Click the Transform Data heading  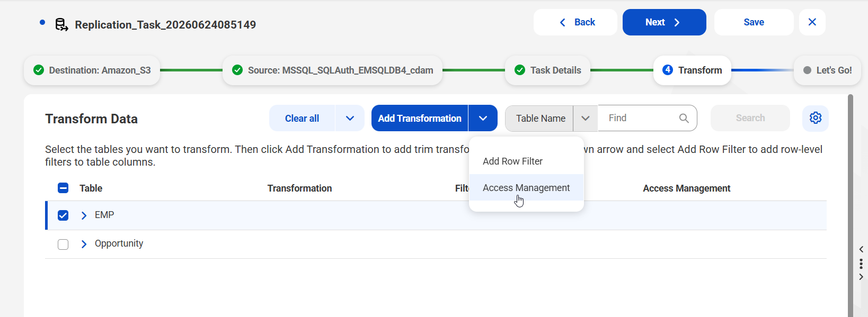pyautogui.click(x=91, y=119)
